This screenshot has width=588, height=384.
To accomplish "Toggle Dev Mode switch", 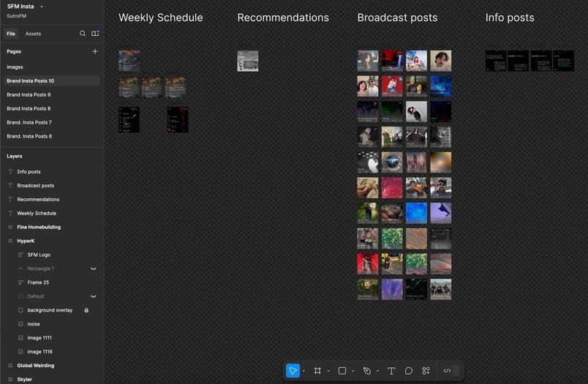I will (x=451, y=371).
